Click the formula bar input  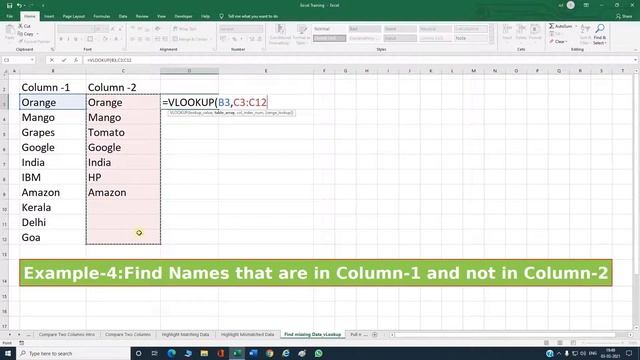pyautogui.click(x=357, y=60)
